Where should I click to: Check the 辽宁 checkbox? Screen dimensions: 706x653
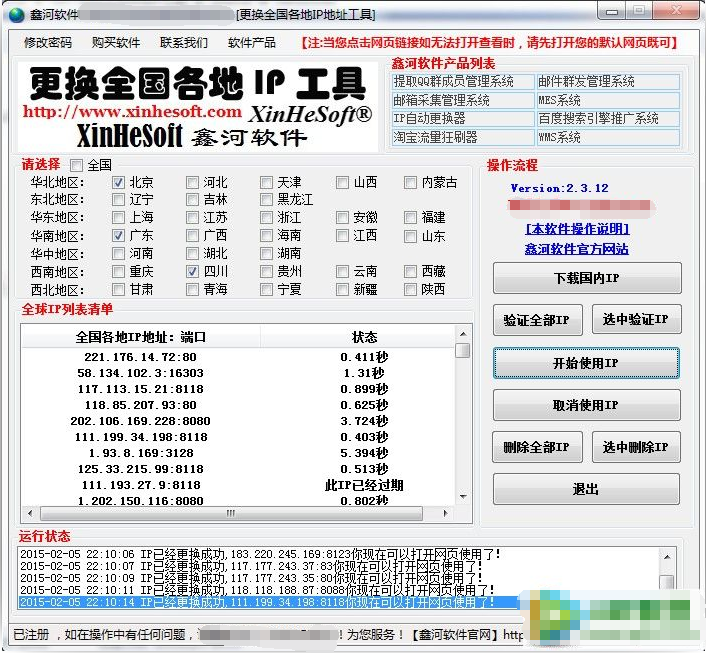point(118,200)
